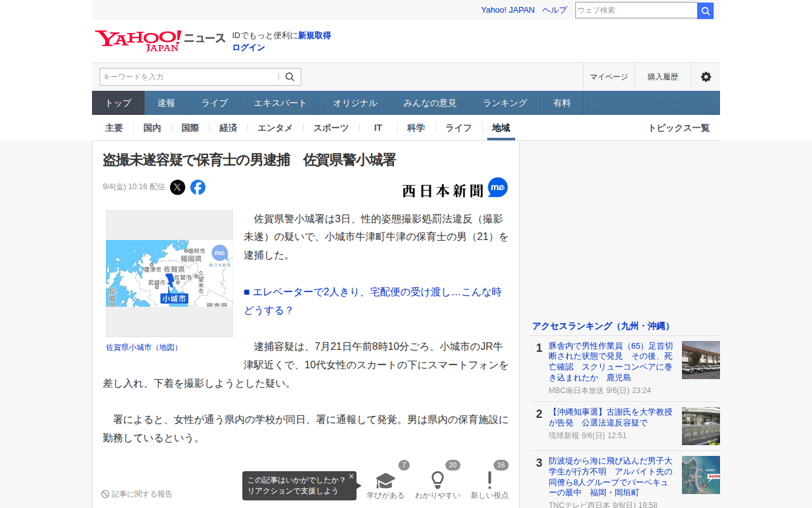
Task: Report the article via 記事に関する報告
Action: pyautogui.click(x=137, y=494)
